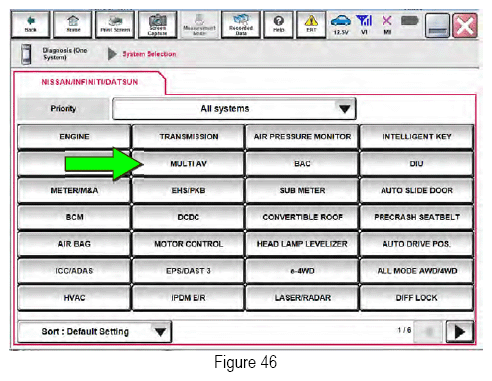The width and height of the screenshot is (492, 381).
Task: Select the DIFF LOCK system
Action: coord(417,298)
